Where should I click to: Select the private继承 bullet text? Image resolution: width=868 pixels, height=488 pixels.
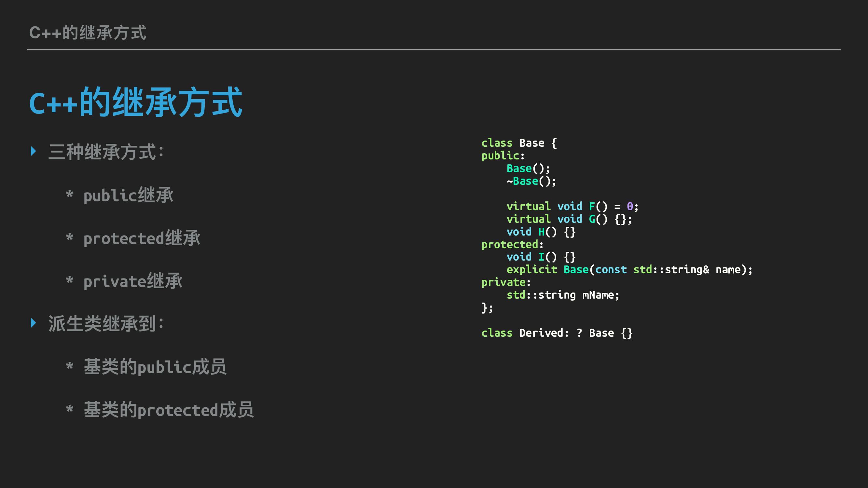tap(133, 281)
